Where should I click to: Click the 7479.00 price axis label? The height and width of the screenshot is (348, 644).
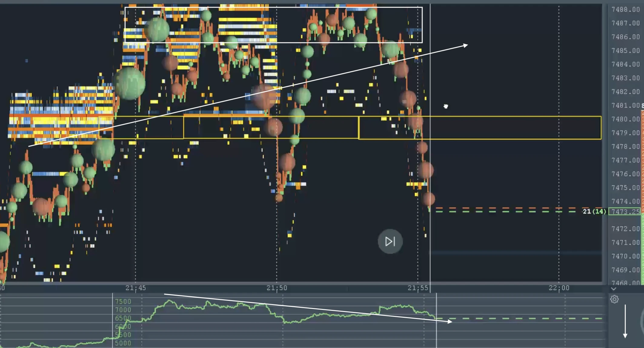626,133
